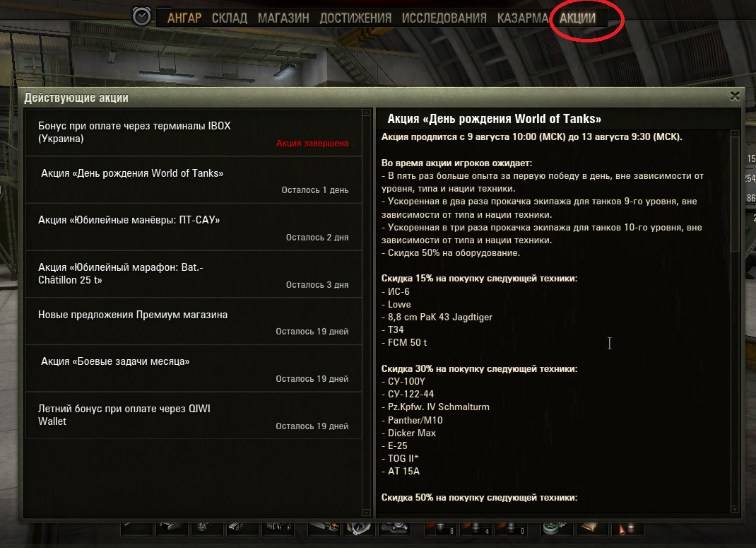Click the clock icon beside АНГАР
Viewport: 756px width, 548px height.
tap(141, 17)
